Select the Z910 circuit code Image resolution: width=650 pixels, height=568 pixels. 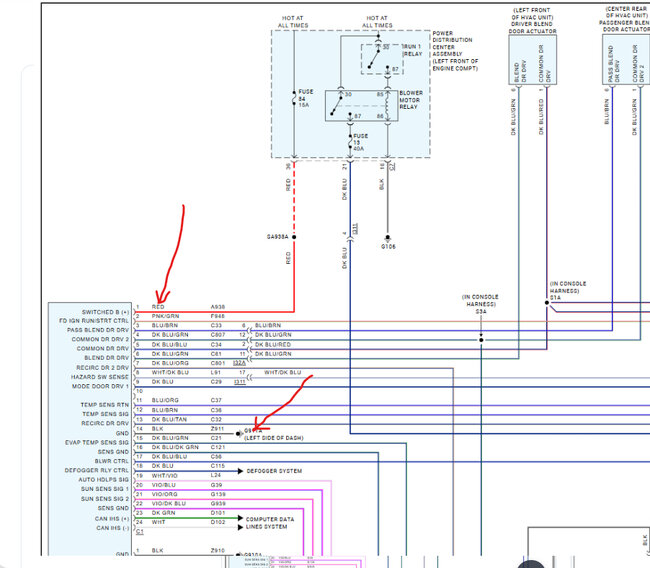[x=218, y=550]
